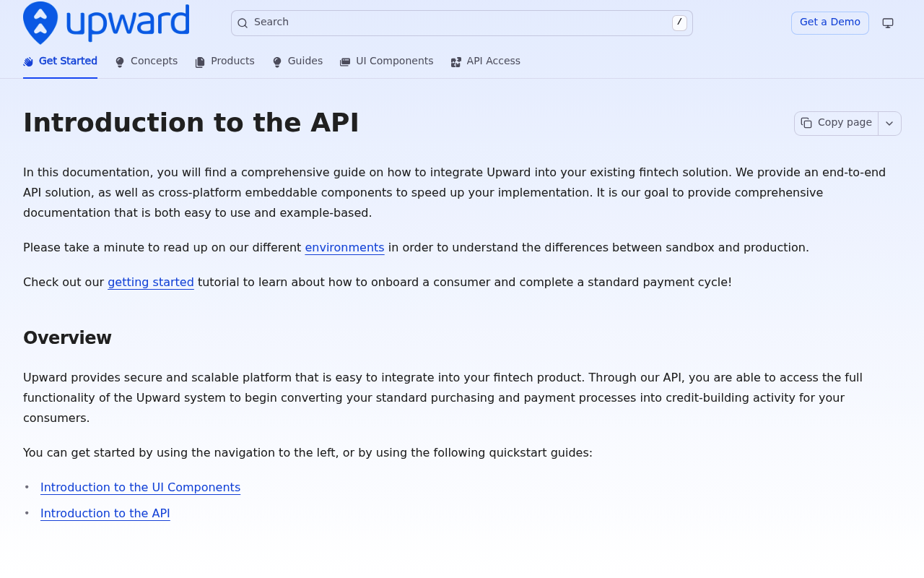
Task: Click the Guides lightbulb icon
Action: coord(277,62)
